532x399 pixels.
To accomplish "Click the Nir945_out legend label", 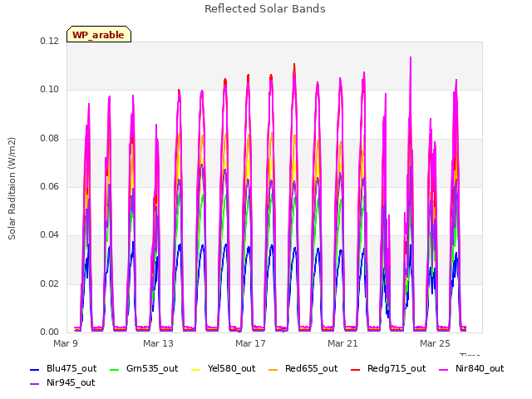I will (x=71, y=382).
